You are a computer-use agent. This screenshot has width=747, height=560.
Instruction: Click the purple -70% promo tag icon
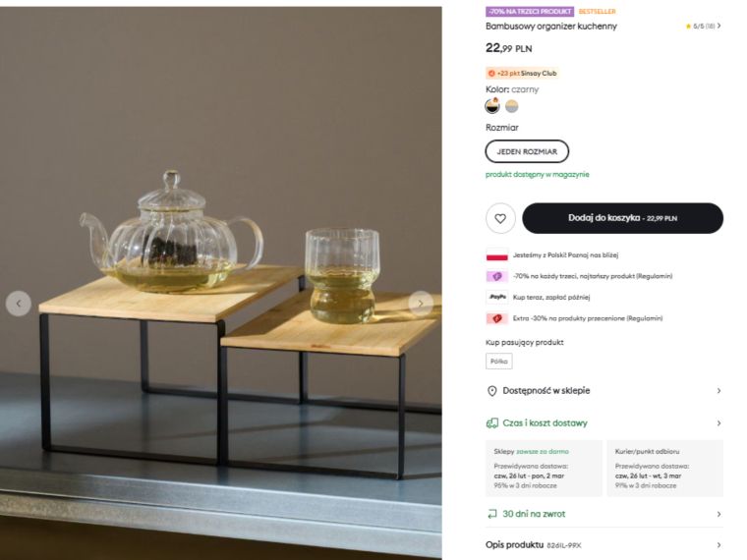click(x=497, y=276)
